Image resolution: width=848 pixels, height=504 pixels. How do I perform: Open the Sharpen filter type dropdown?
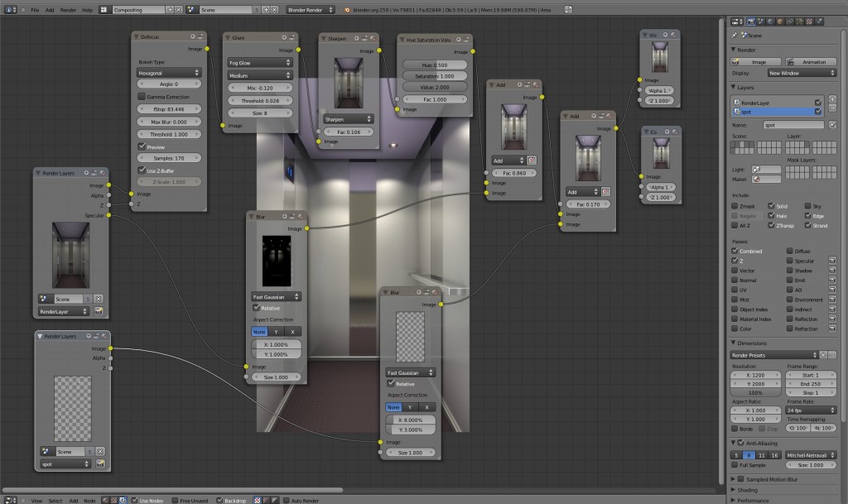(349, 119)
